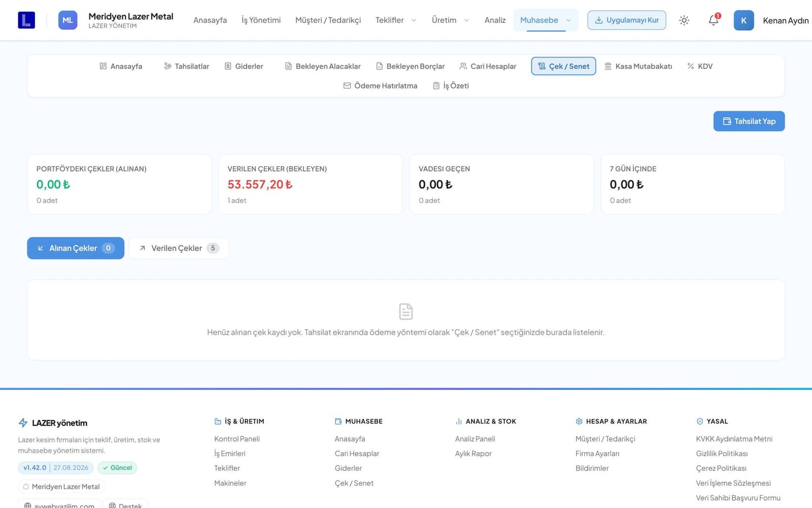This screenshot has width=812, height=508.
Task: Open footer link Analiz Paneli
Action: tap(475, 439)
